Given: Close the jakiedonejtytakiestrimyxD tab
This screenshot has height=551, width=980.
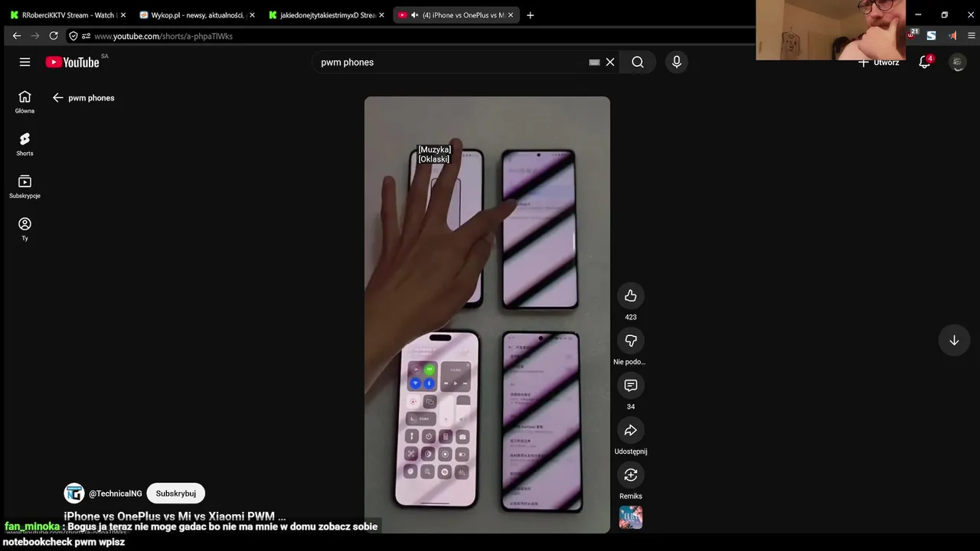Looking at the screenshot, I should pyautogui.click(x=381, y=15).
